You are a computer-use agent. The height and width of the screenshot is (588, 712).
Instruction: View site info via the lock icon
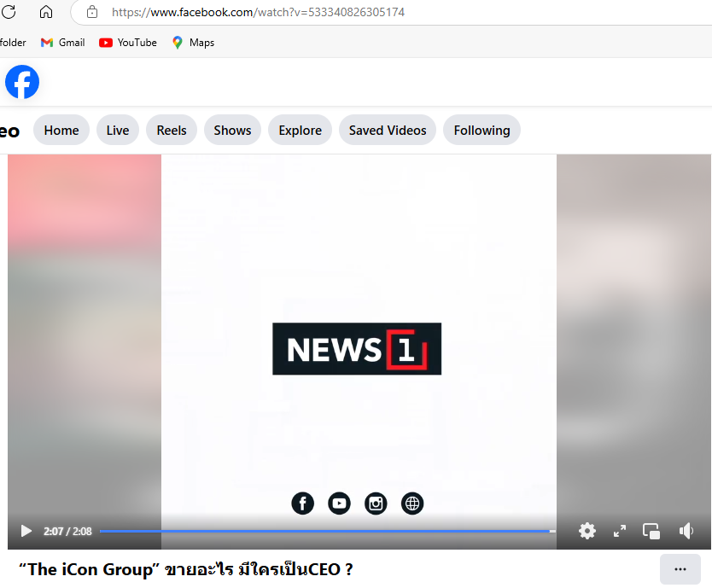[92, 12]
